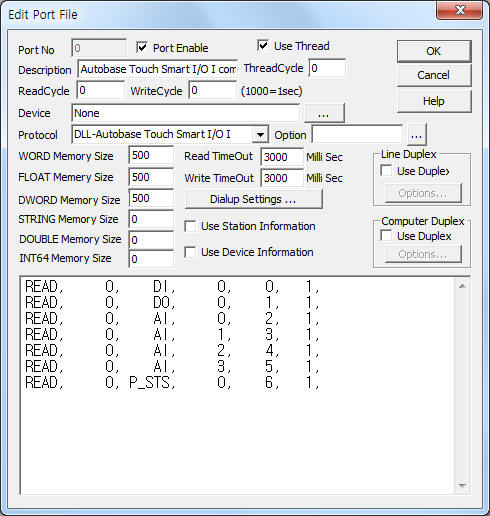490x516 pixels.
Task: Click the Description input field
Action: point(157,69)
